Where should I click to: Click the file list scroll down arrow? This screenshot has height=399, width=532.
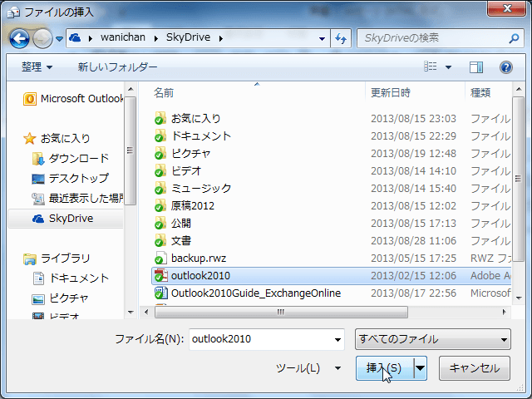point(519,298)
